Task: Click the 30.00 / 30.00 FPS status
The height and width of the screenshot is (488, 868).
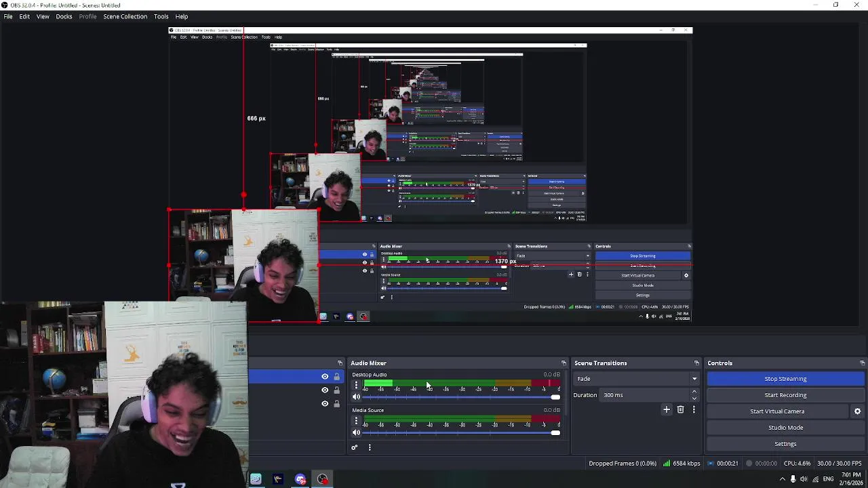Action: pyautogui.click(x=840, y=464)
